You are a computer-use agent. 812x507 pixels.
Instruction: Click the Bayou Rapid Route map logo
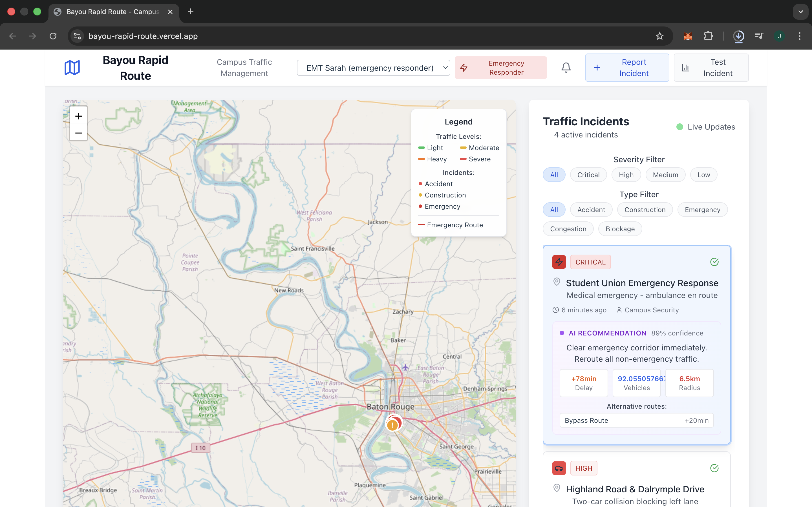pyautogui.click(x=72, y=68)
